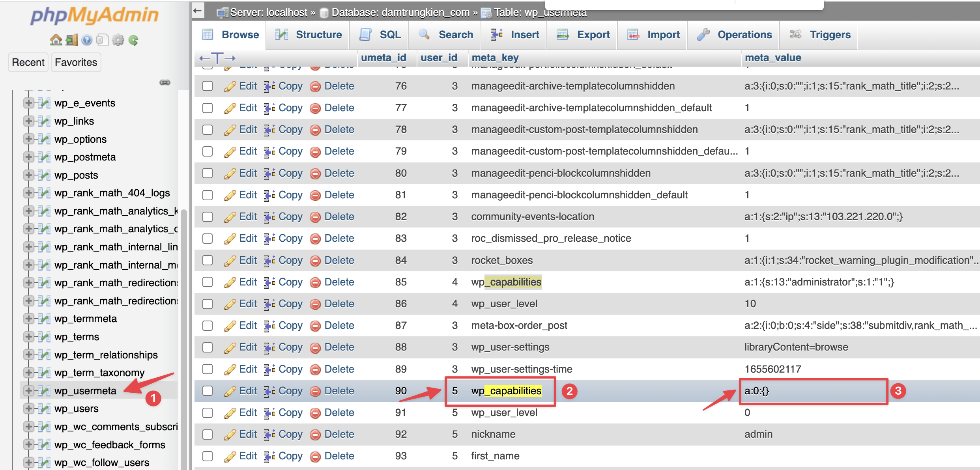Click the Copy icon for row 90
Viewport: 980px width, 470px height.
point(269,391)
